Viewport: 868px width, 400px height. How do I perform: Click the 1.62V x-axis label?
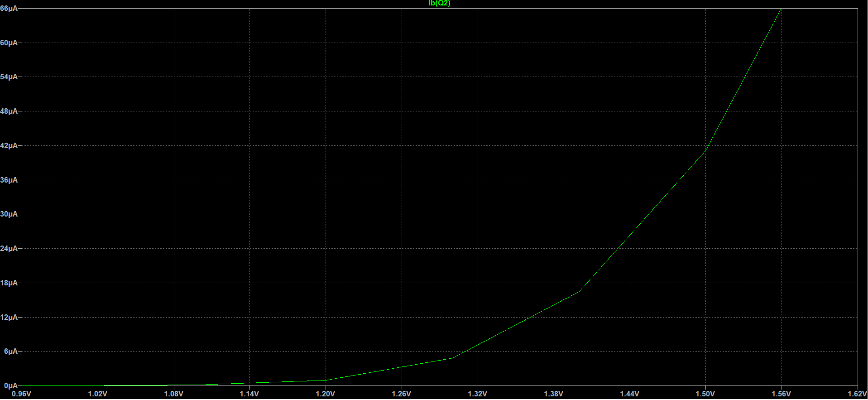(857, 394)
